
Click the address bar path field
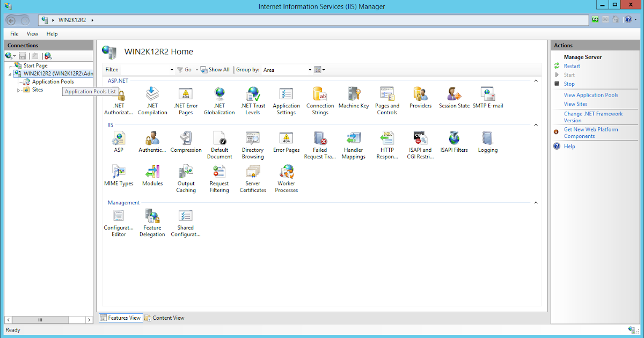pyautogui.click(x=314, y=20)
